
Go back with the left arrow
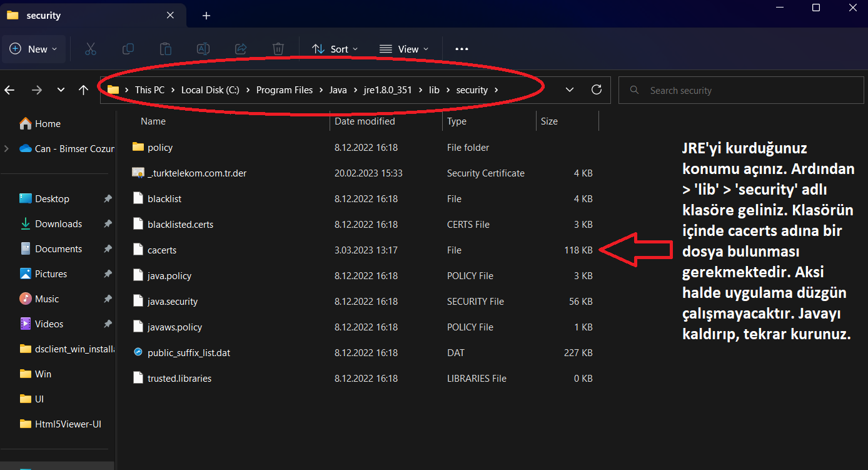click(9, 90)
